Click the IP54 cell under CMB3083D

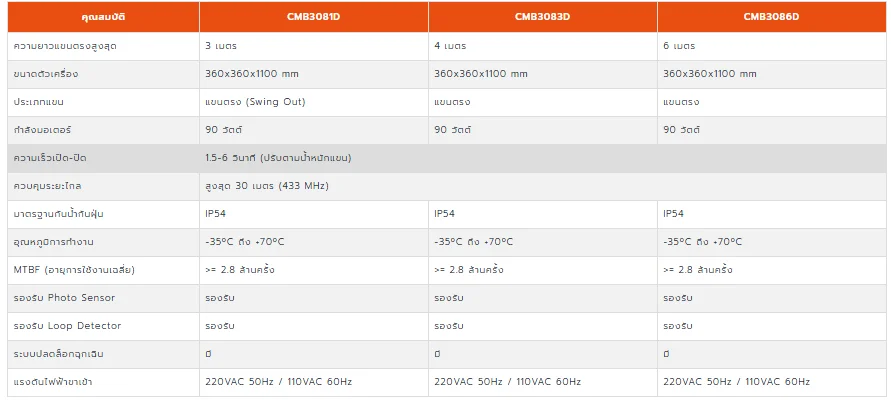[x=543, y=214]
